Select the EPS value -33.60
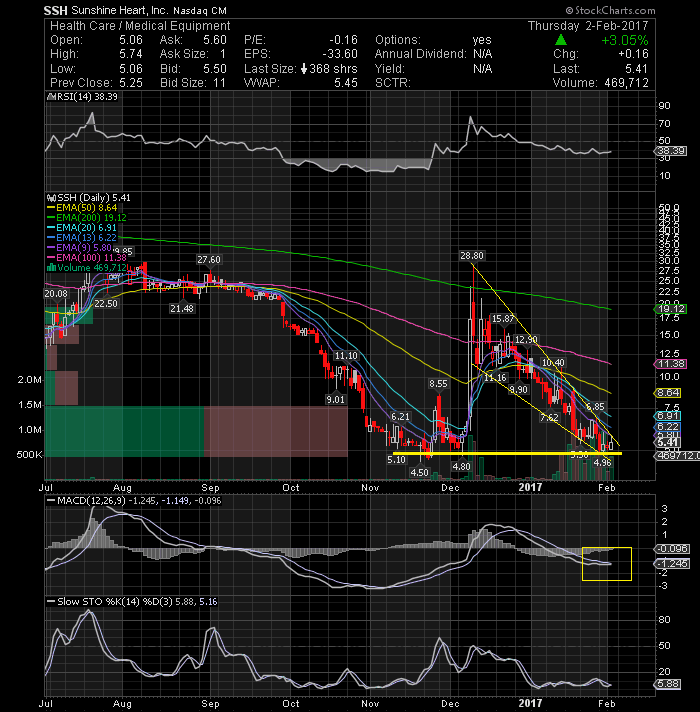This screenshot has height=712, width=700. [340, 54]
